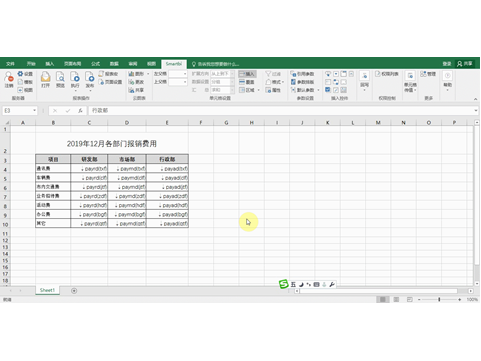Toggle the soft keyboard on IME toolbar

(x=317, y=284)
